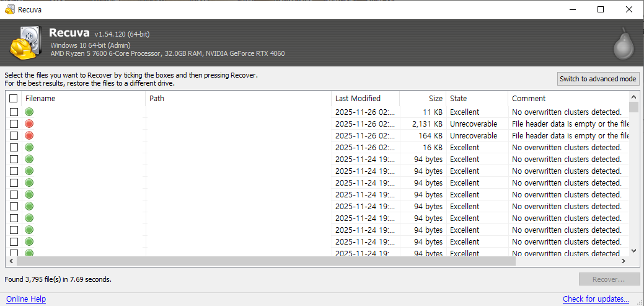644x306 pixels.
Task: Click the Recuva title bar app icon
Action: [10, 9]
